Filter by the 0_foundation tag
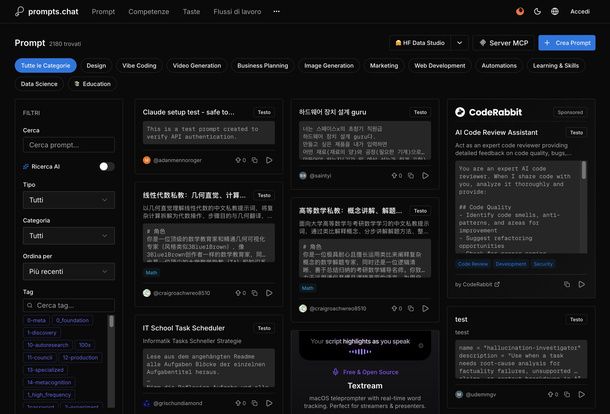Screen dimensions: 610x414 [72, 320]
